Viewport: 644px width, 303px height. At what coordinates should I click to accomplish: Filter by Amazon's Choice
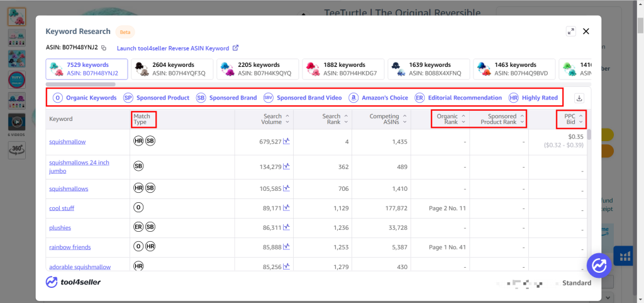(378, 98)
